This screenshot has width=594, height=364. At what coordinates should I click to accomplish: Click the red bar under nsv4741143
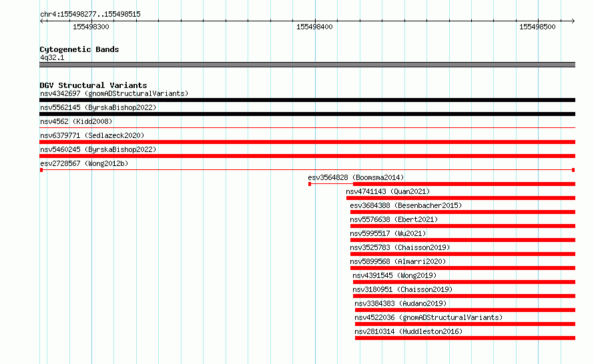461,198
